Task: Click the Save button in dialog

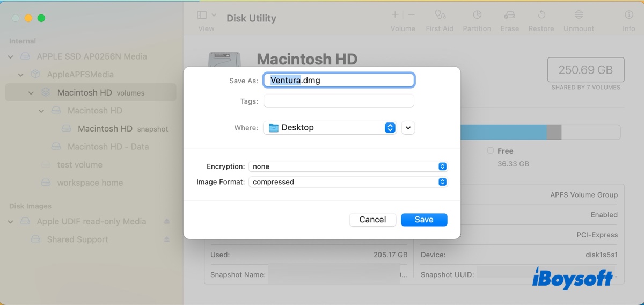Action: [424, 220]
